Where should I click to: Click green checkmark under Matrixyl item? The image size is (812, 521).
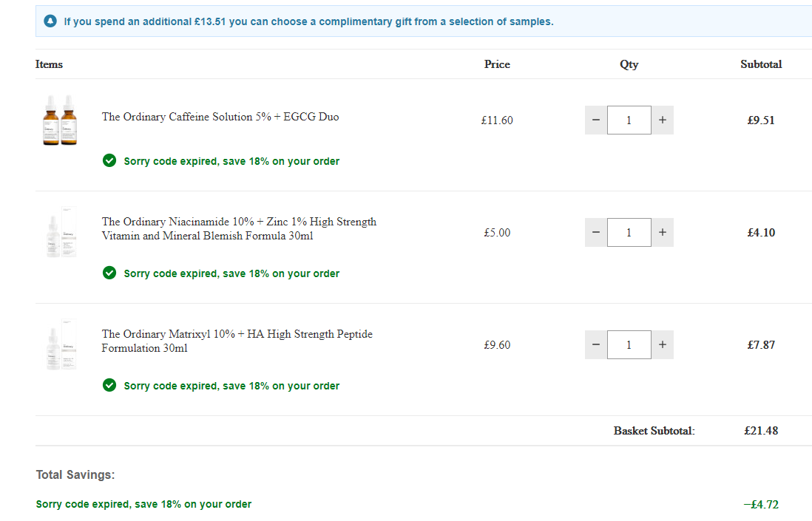(x=109, y=385)
